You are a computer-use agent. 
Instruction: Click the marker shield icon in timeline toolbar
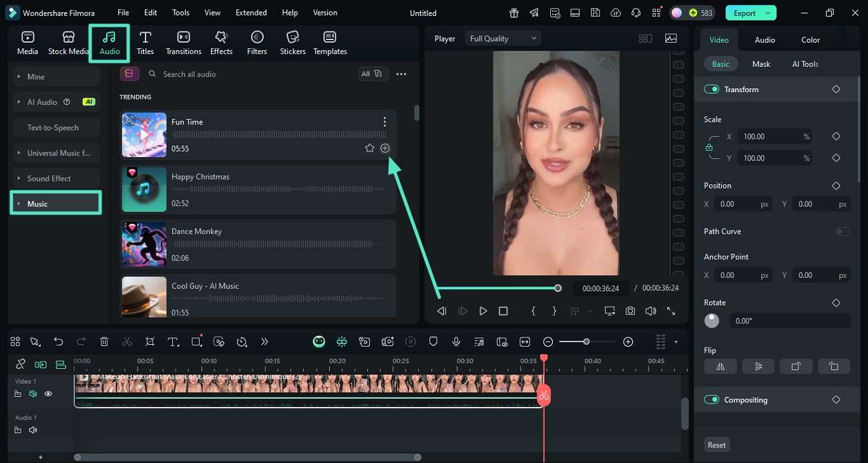[x=433, y=341]
